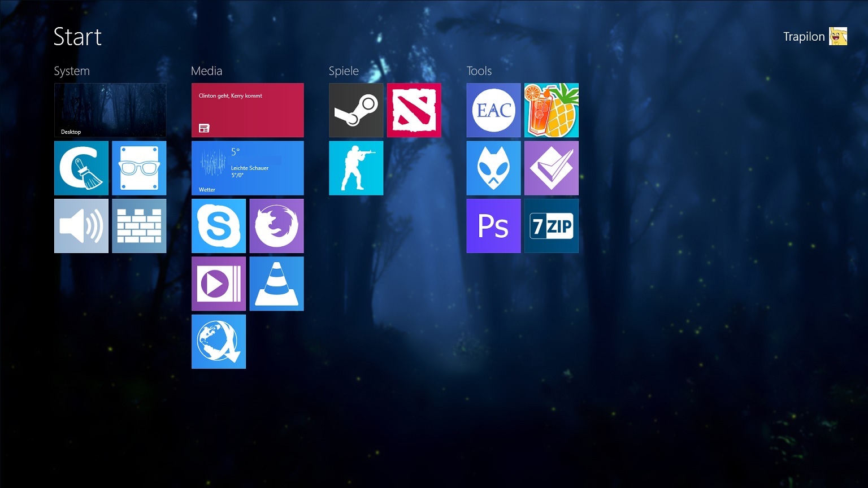Launch the CCleaner tile with broom

click(81, 168)
